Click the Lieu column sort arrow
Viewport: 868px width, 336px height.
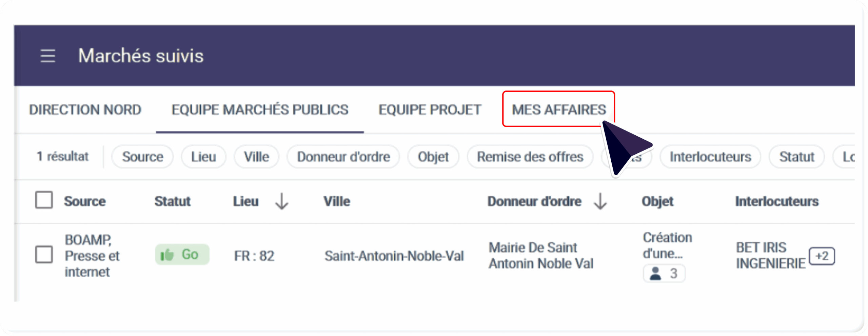pyautogui.click(x=281, y=201)
